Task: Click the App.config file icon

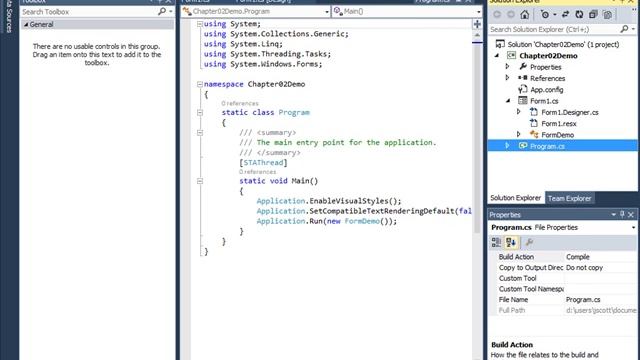Action: pyautogui.click(x=522, y=89)
